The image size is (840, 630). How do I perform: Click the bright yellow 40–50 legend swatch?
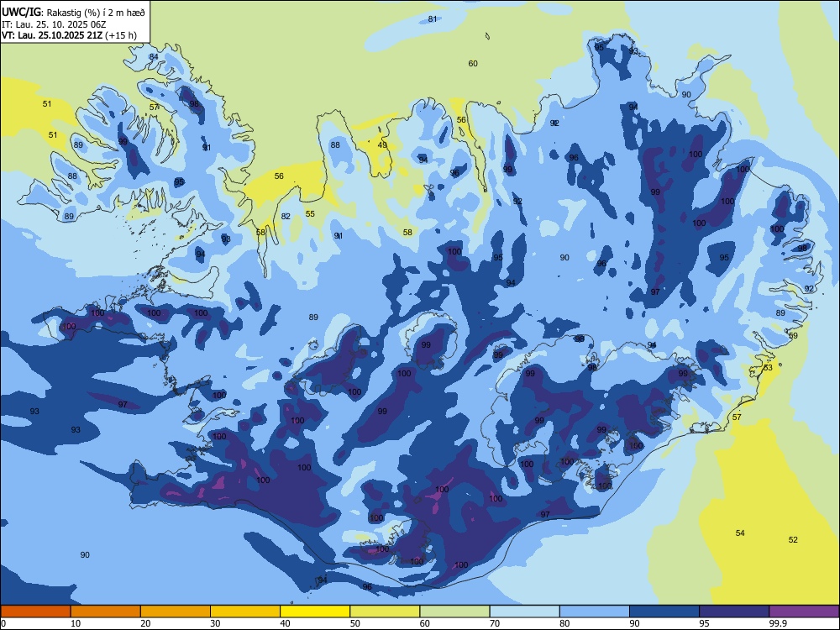pos(315,612)
